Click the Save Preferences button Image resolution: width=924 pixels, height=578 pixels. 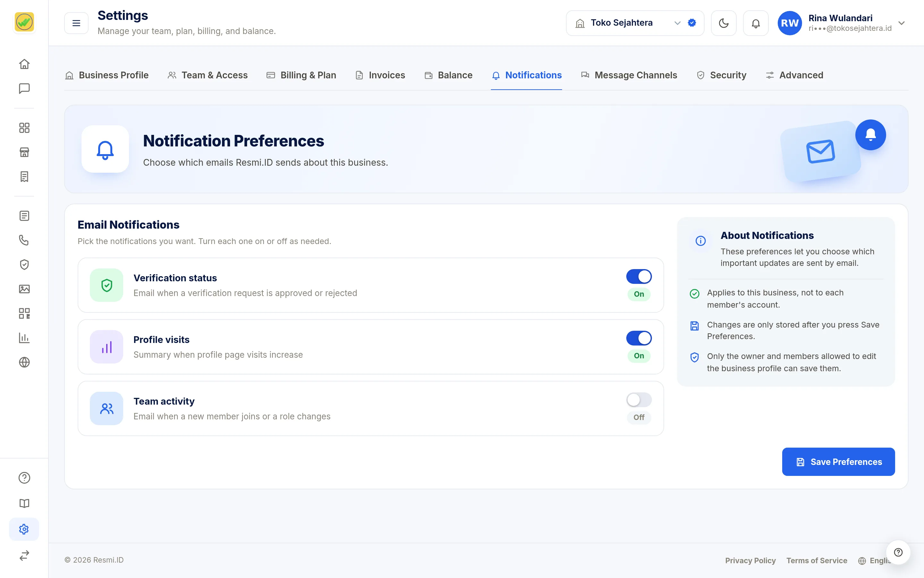coord(838,462)
